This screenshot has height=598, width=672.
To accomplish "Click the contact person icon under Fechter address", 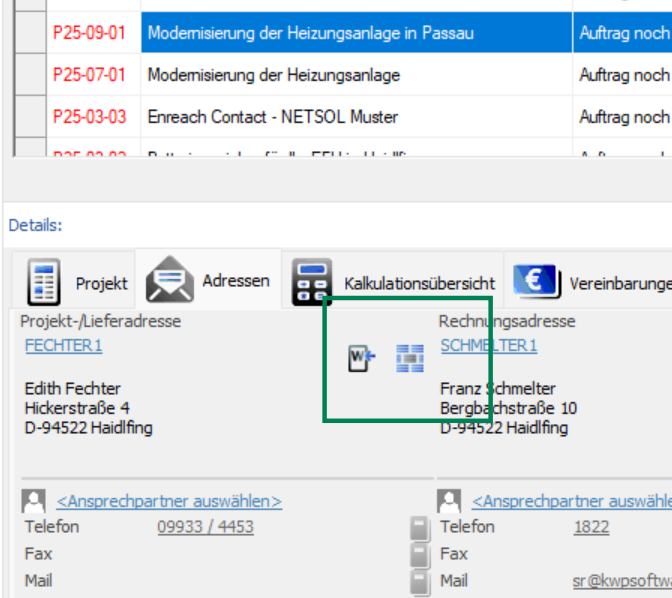I will (34, 501).
